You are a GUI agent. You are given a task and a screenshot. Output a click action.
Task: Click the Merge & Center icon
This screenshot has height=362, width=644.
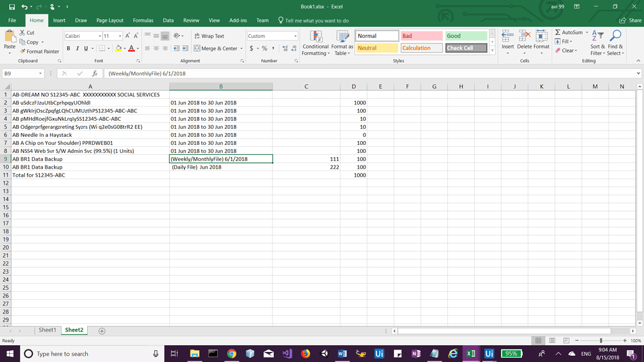(197, 49)
